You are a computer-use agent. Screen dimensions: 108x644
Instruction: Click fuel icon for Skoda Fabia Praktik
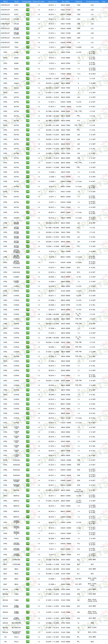[x=28, y=618]
